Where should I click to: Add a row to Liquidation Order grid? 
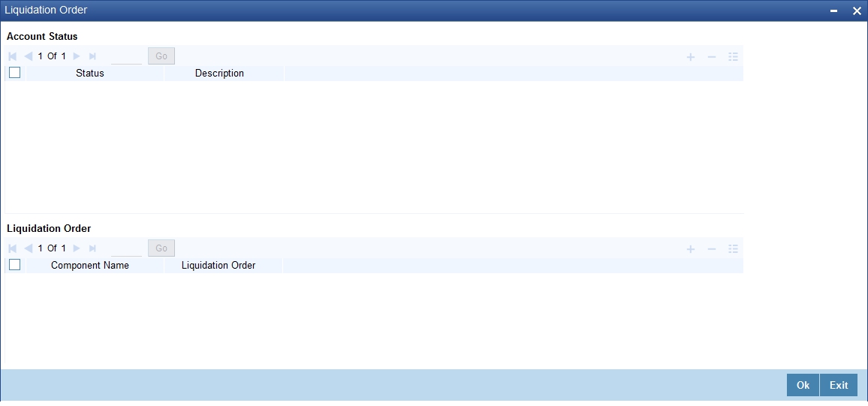tap(690, 249)
